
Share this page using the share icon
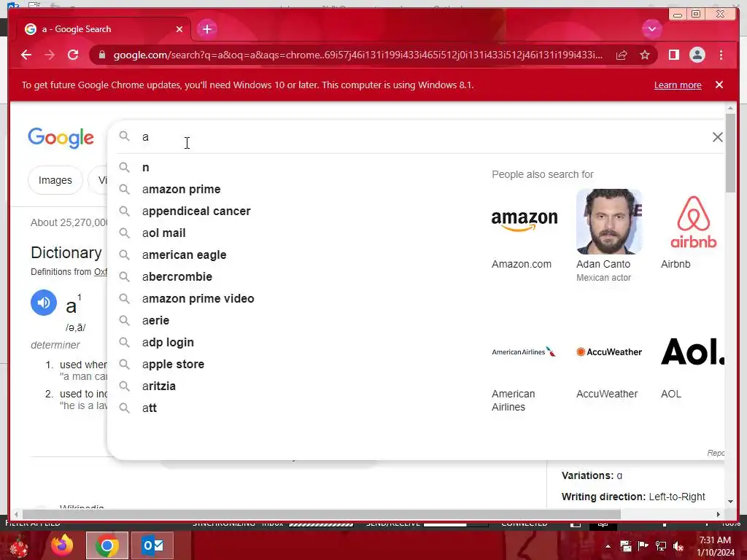pos(622,55)
